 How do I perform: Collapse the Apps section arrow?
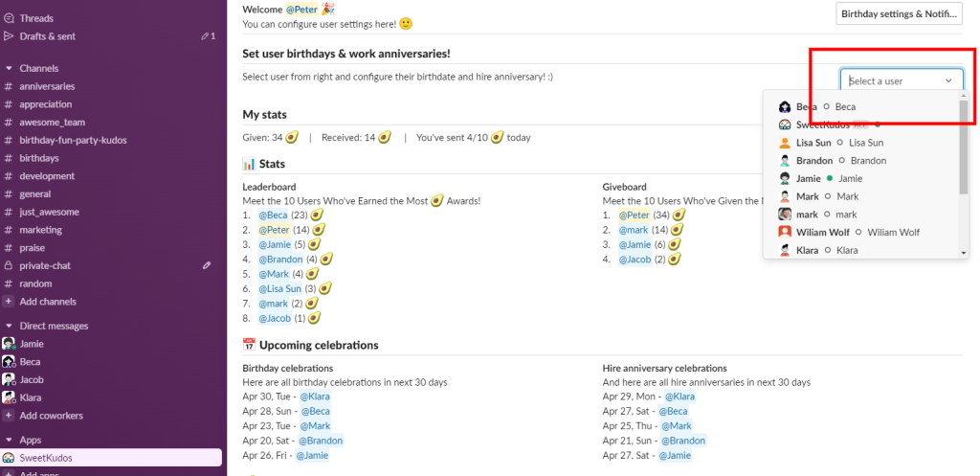click(x=9, y=440)
